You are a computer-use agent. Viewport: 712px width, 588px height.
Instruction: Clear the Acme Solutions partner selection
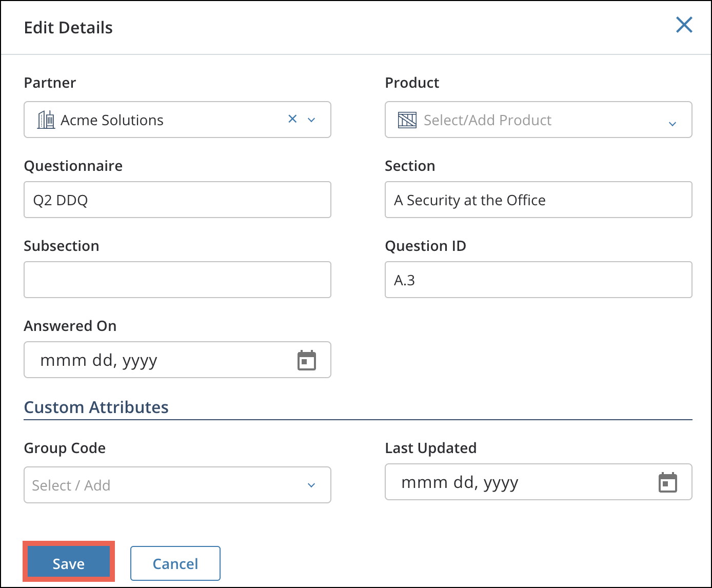(x=292, y=119)
